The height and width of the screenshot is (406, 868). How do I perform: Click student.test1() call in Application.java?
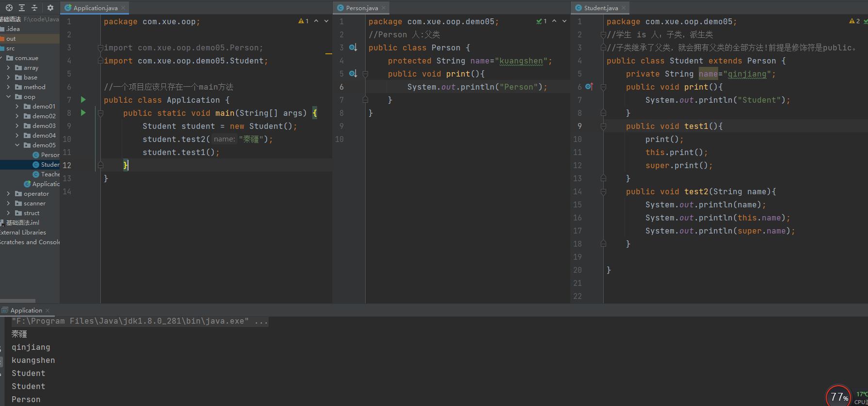pyautogui.click(x=181, y=152)
